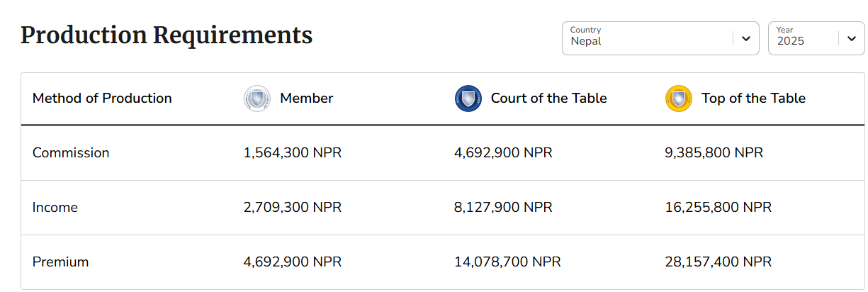Expand the Year dropdown chevron
Viewport: 868px width, 292px height.
click(852, 38)
